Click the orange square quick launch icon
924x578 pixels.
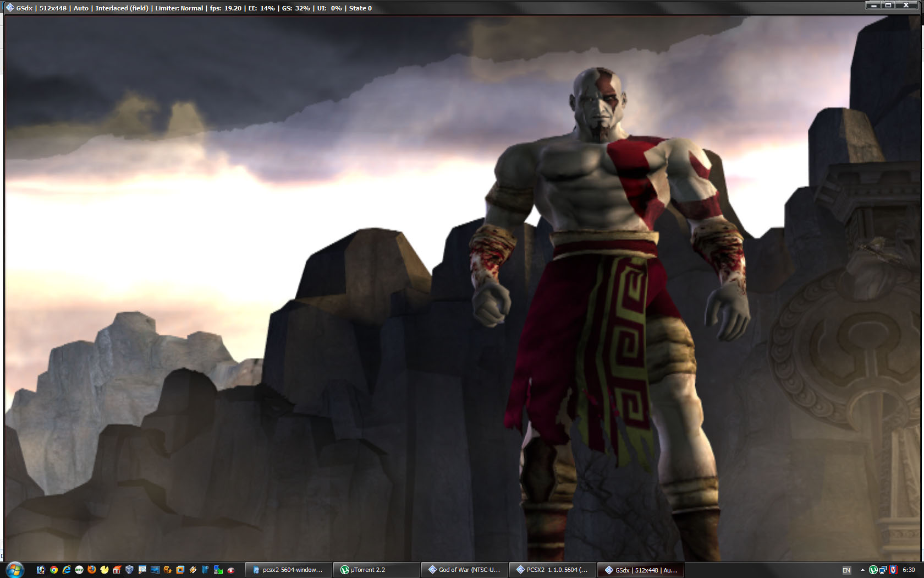pyautogui.click(x=180, y=570)
